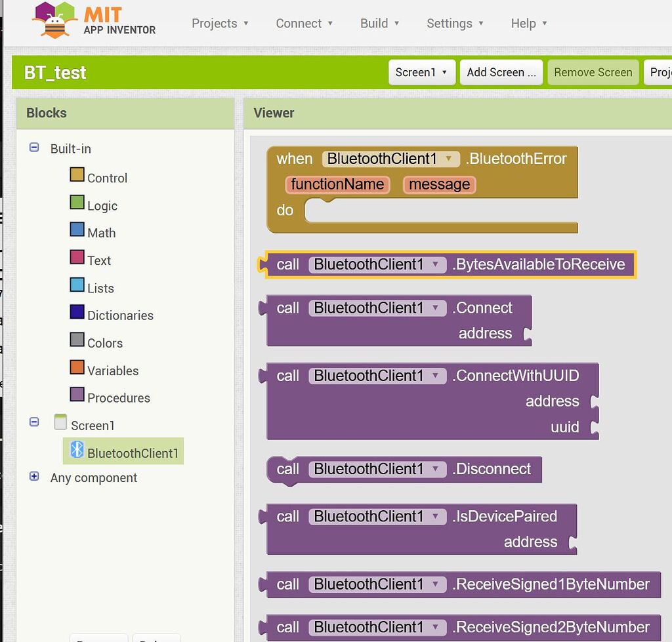Click the Screen1 component icon in tree
Screen dimensions: 672x642
tap(60, 423)
